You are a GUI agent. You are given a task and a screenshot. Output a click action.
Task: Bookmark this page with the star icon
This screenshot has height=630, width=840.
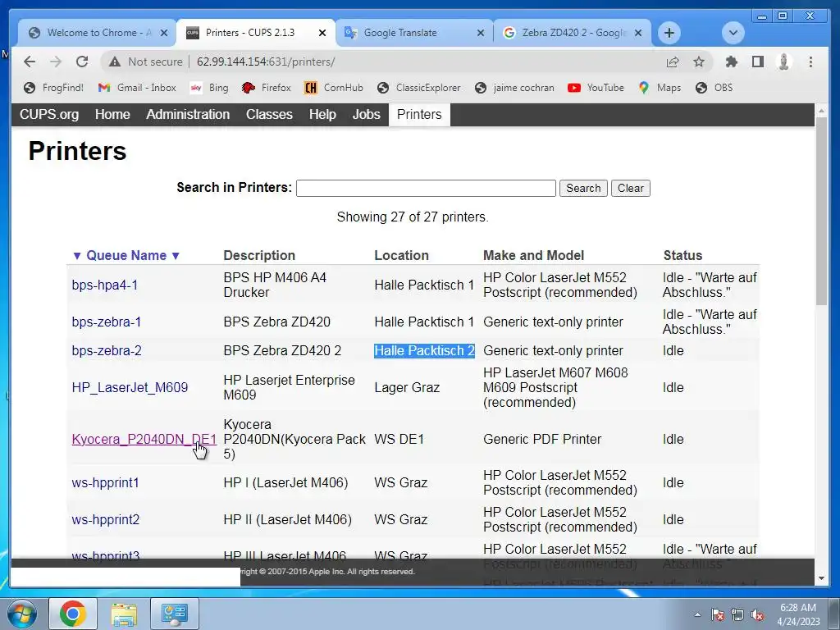click(x=699, y=62)
